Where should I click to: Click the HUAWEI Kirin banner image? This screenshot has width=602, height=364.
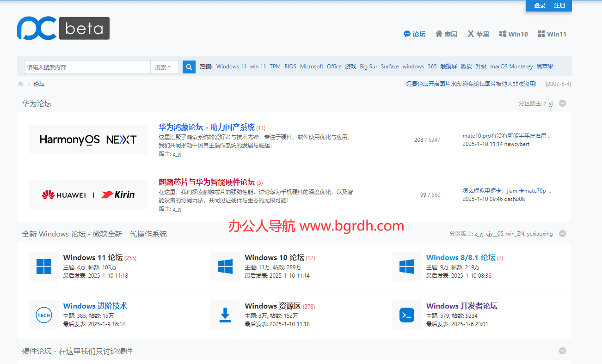88,194
